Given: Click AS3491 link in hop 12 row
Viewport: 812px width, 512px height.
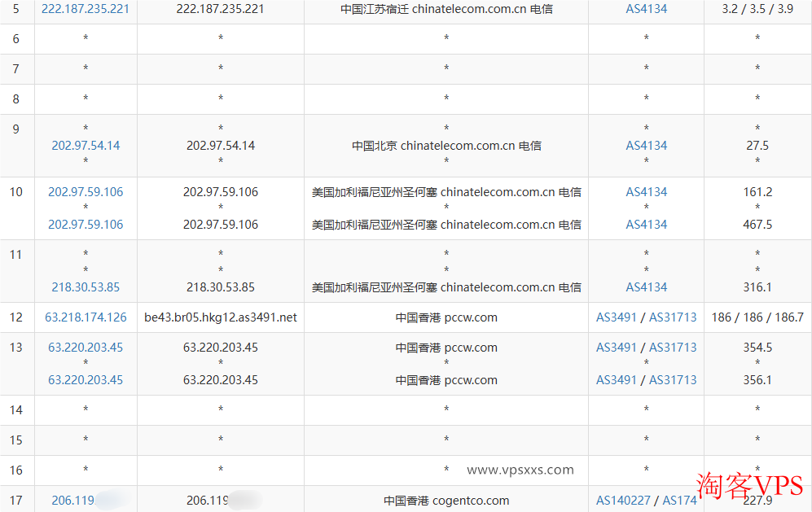Looking at the screenshot, I should point(616,317).
